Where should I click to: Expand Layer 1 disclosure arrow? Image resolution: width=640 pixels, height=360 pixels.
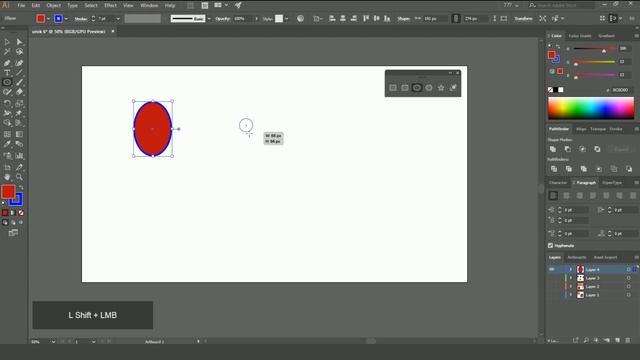571,295
